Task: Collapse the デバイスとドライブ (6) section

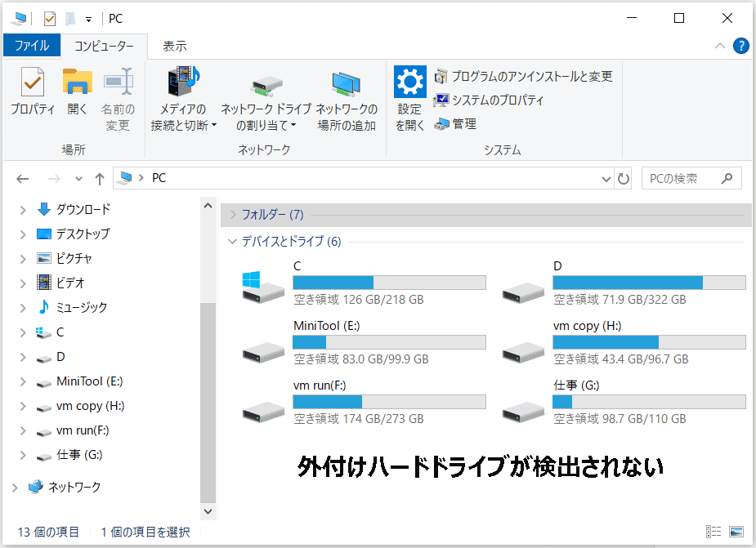Action: (232, 242)
